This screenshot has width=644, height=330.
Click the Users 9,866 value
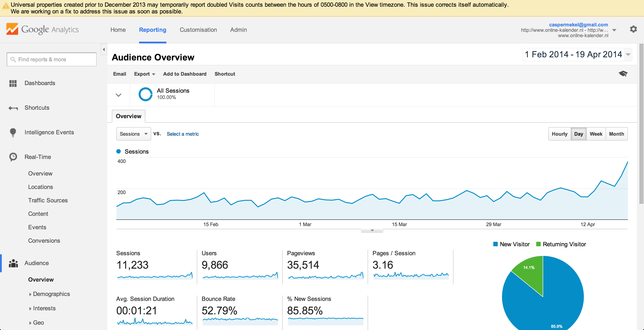tap(215, 265)
